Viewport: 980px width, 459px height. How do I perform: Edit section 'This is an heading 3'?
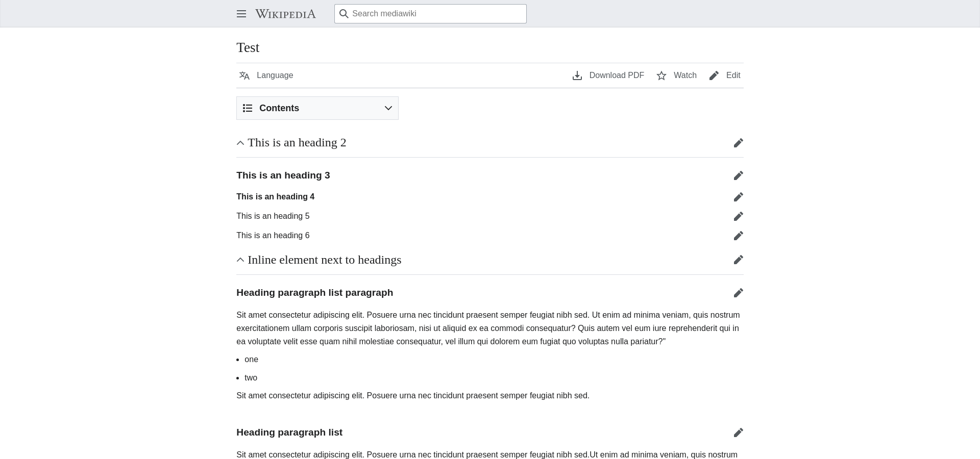coord(739,175)
